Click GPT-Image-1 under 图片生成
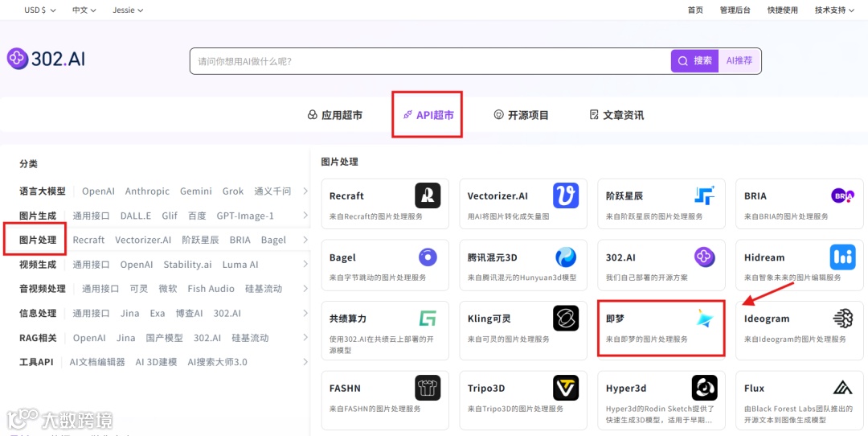 (x=245, y=216)
